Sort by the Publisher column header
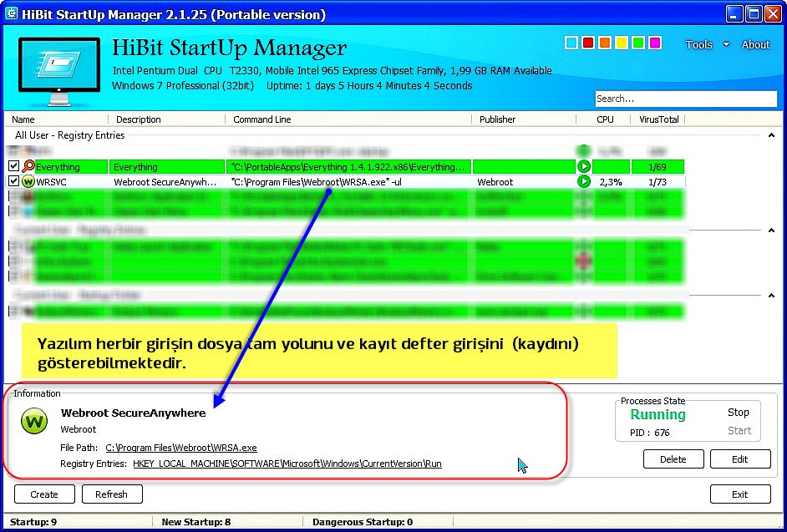The height and width of the screenshot is (532, 787). (x=497, y=119)
